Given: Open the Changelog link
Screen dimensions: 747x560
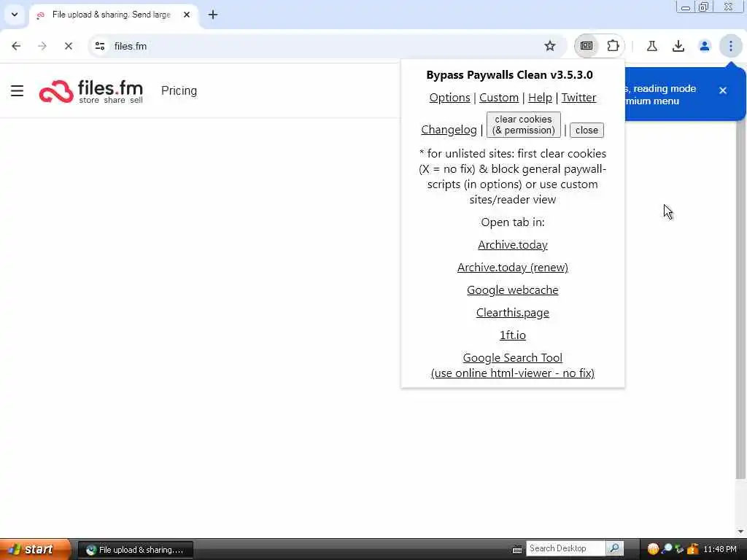Looking at the screenshot, I should tap(449, 130).
